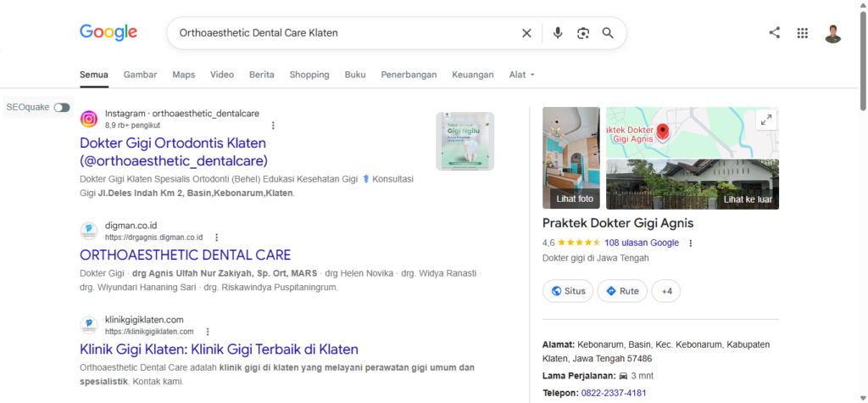Open the Lihat foto clinic photo

point(571,158)
